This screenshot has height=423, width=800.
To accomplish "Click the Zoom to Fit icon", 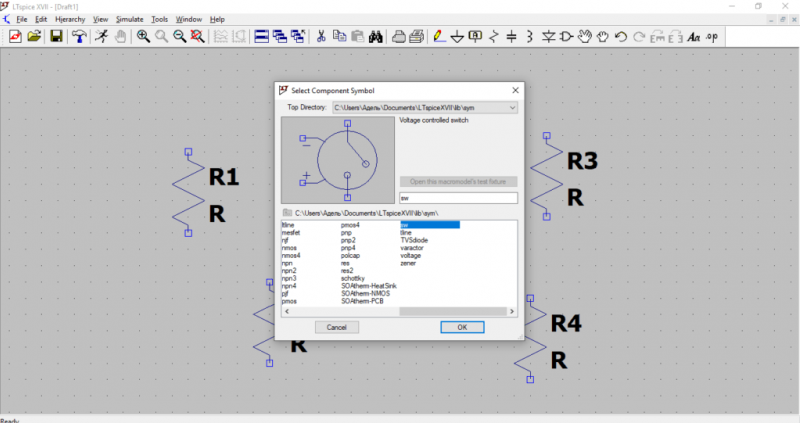I will [197, 36].
